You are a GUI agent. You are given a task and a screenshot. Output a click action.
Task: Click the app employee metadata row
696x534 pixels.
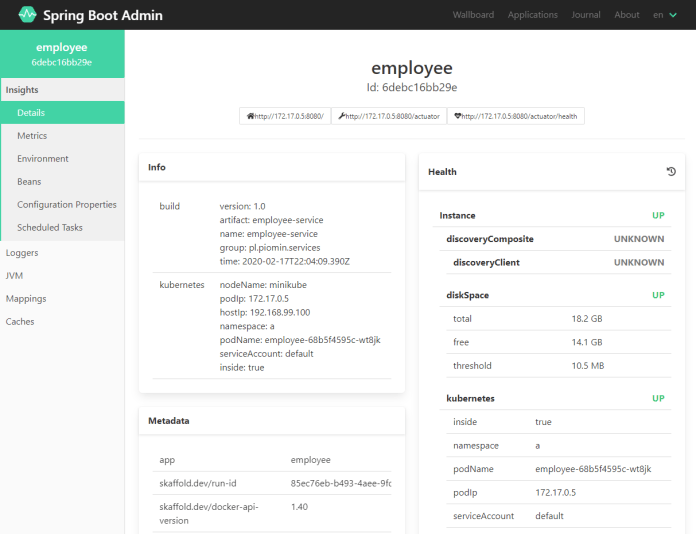(272, 460)
